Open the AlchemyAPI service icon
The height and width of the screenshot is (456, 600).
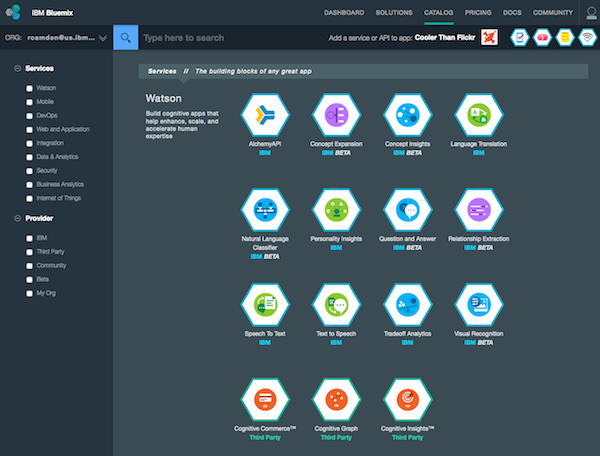click(265, 115)
